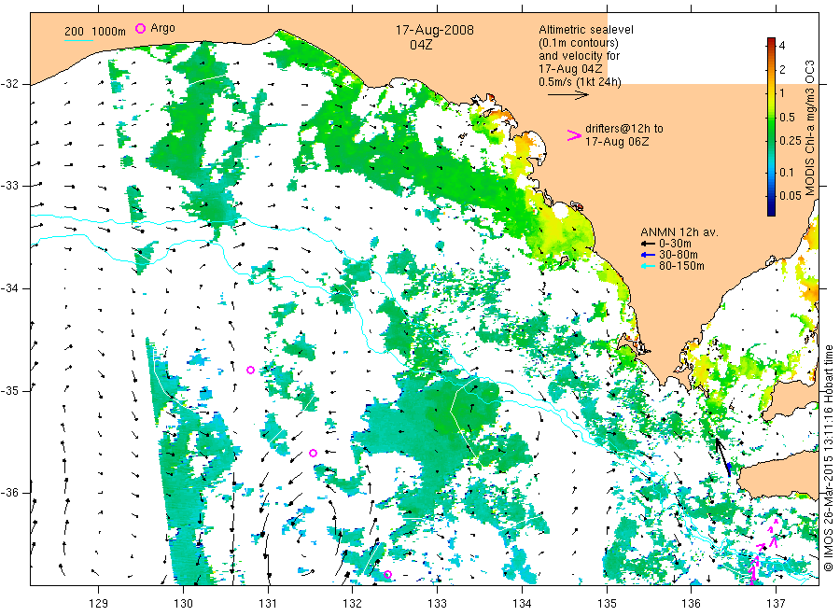Click the Argo float marker near 131E, 34.8S
The width and height of the screenshot is (840, 616).
(x=250, y=371)
